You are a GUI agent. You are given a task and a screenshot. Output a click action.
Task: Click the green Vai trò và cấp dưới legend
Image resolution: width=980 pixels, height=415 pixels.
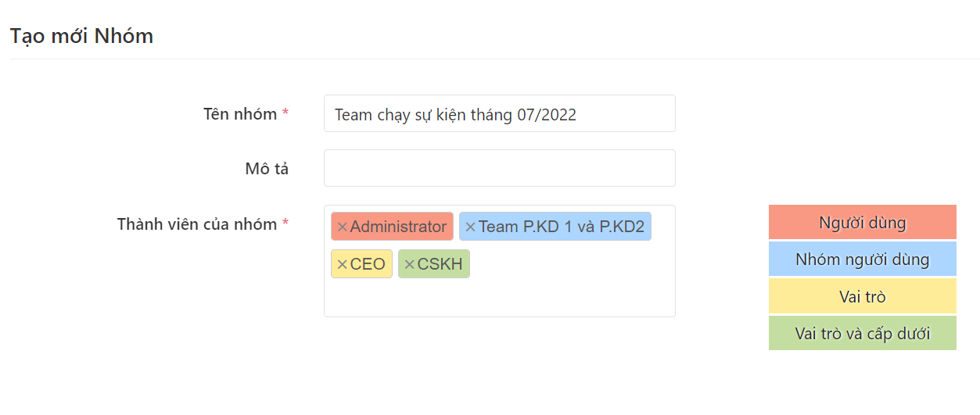(x=862, y=334)
